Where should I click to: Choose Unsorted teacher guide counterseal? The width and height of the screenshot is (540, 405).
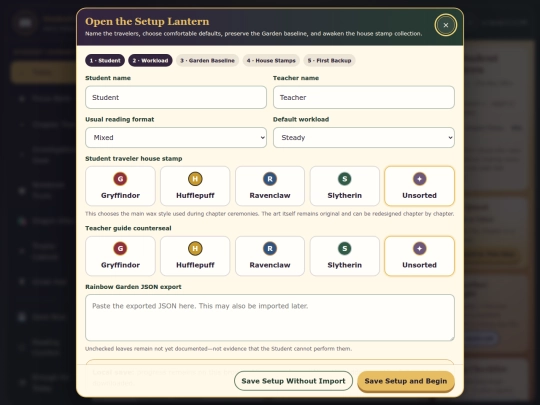(x=419, y=256)
